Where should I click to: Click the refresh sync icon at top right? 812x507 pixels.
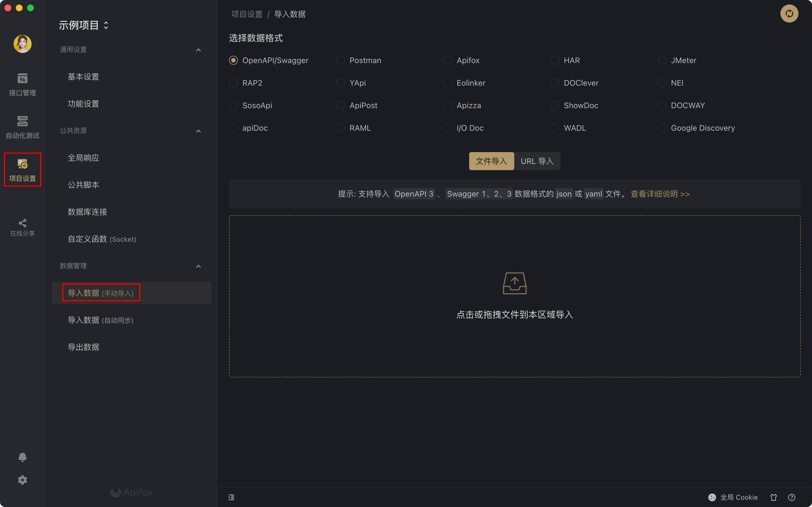pyautogui.click(x=789, y=14)
